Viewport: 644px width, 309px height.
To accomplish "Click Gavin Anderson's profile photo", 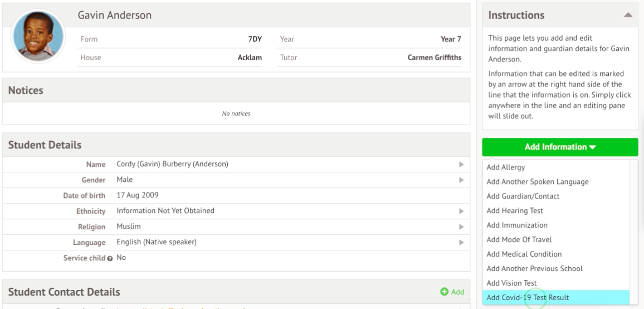I will [37, 37].
